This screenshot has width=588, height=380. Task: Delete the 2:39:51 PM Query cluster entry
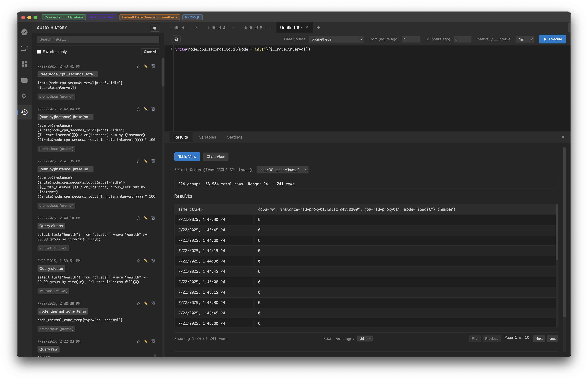153,261
